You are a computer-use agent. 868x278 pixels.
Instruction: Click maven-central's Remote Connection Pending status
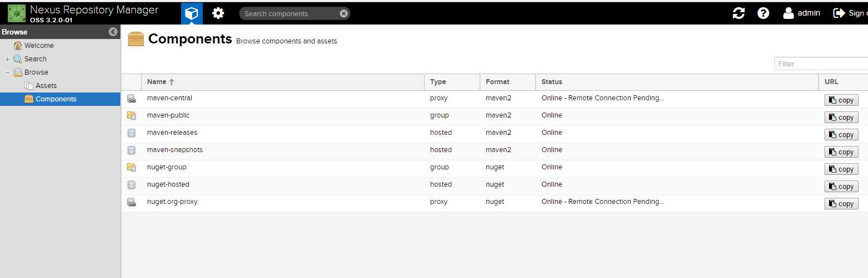603,98
